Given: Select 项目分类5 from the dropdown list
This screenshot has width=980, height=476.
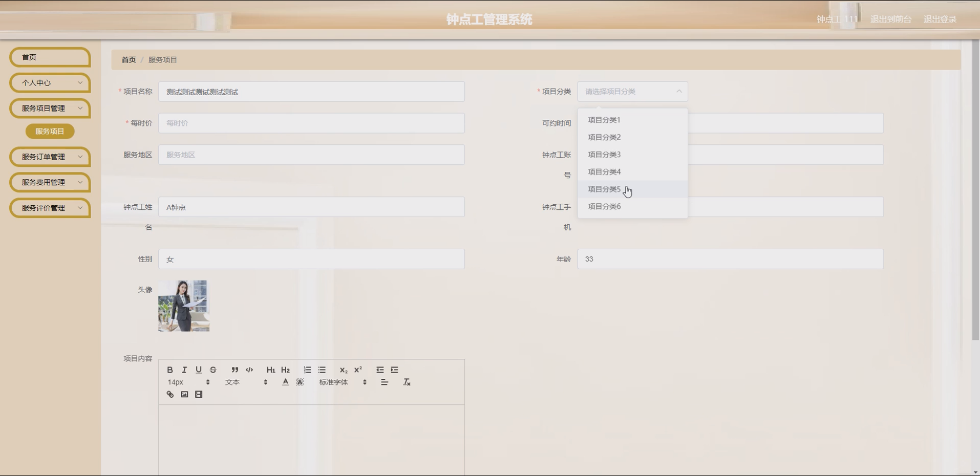Looking at the screenshot, I should (604, 189).
